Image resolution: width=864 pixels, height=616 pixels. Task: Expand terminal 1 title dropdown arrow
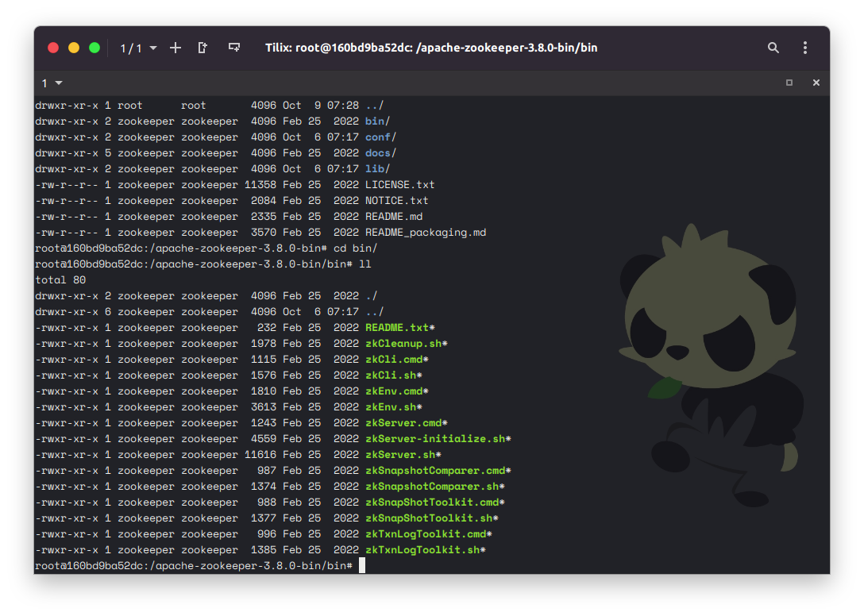coord(59,83)
